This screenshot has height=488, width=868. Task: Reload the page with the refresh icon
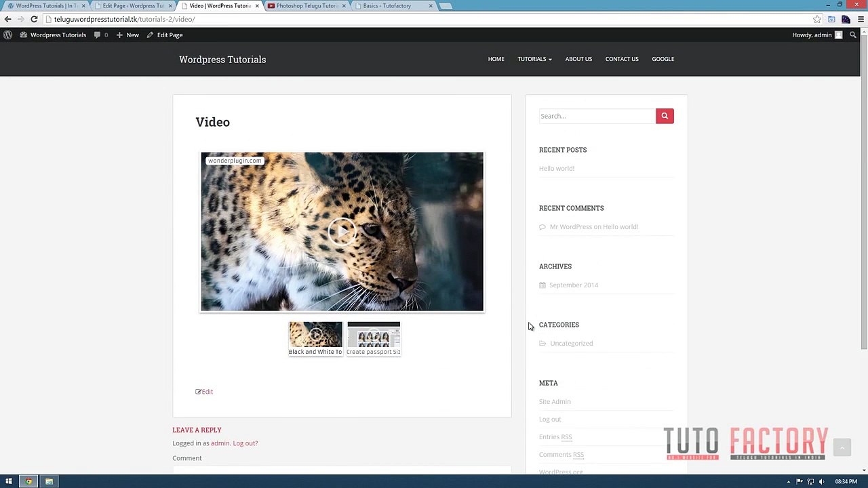(34, 19)
